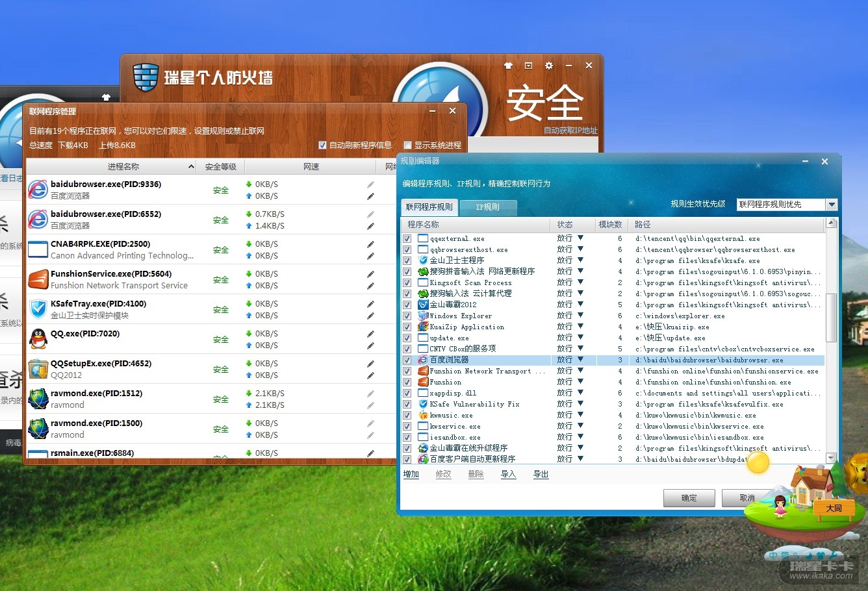
Task: Sort rules by 程序名称 column header
Action: point(476,225)
